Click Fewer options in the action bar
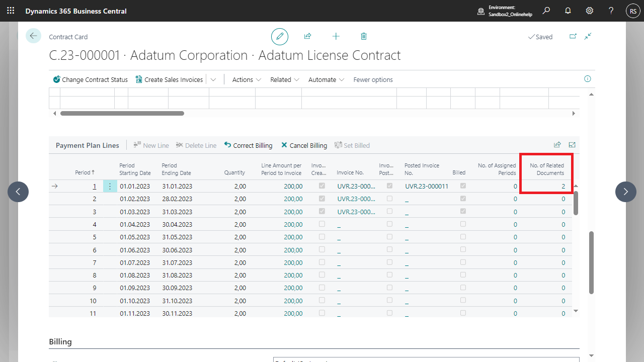The image size is (644, 362). (x=373, y=79)
